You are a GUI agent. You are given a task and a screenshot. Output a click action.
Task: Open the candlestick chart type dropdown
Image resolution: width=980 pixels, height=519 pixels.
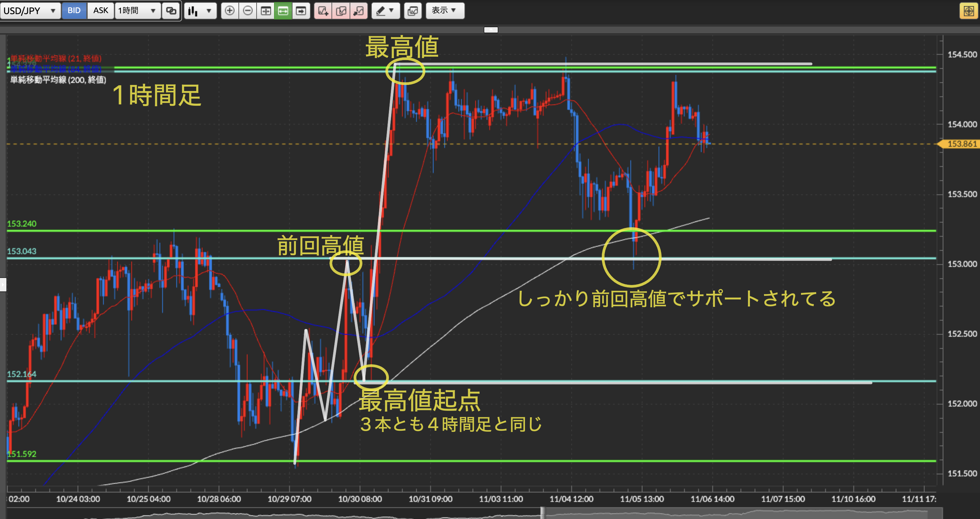coord(200,11)
